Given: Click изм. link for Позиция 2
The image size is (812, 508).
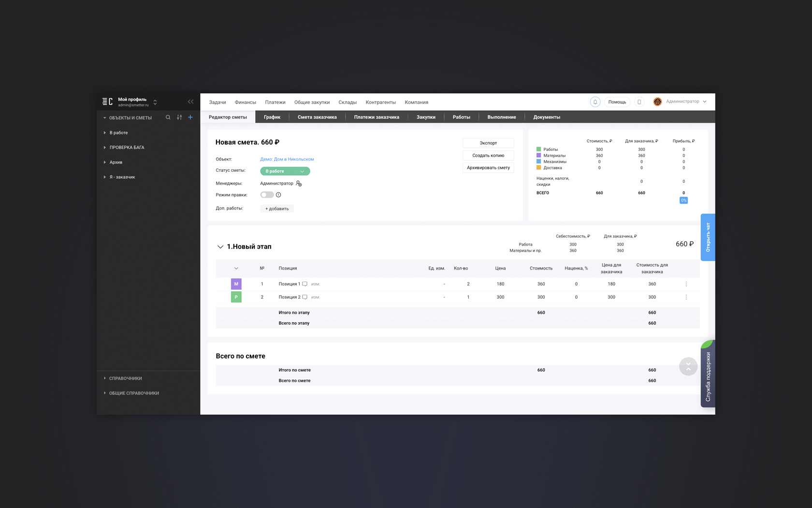Looking at the screenshot, I should [316, 297].
